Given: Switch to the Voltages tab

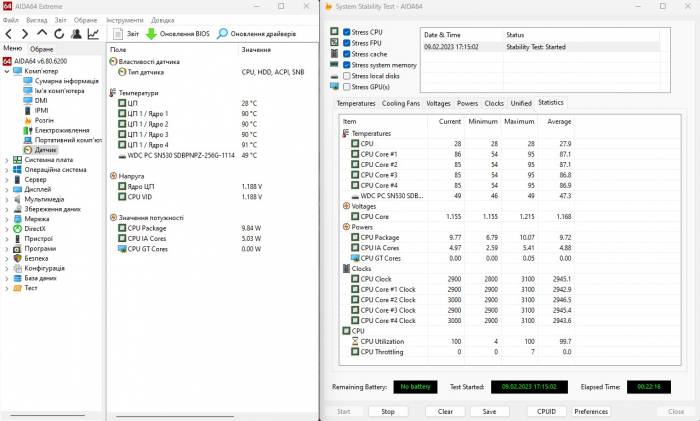Looking at the screenshot, I should (438, 103).
